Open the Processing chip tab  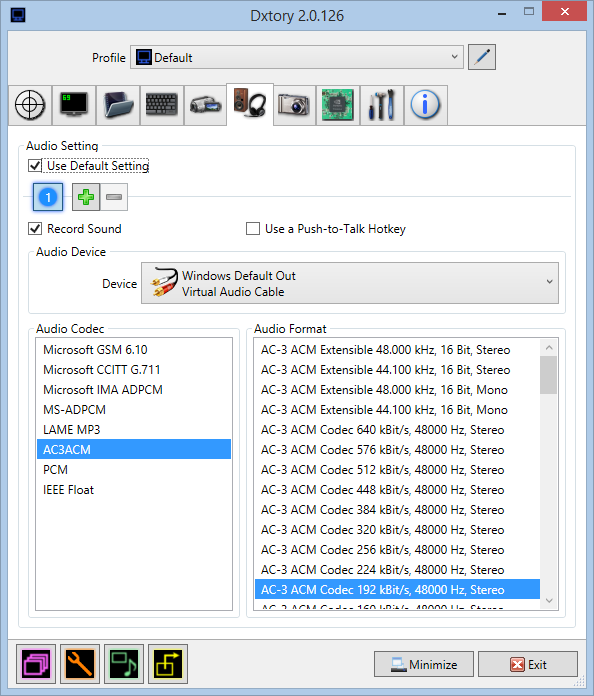pyautogui.click(x=337, y=105)
